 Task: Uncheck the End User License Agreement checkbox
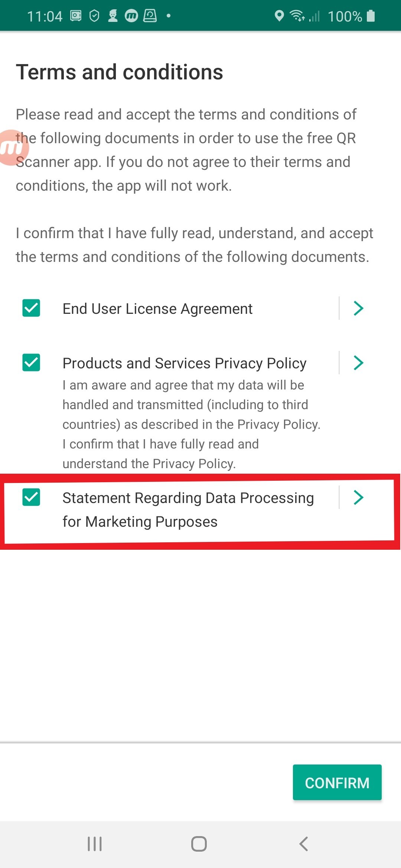pyautogui.click(x=31, y=308)
